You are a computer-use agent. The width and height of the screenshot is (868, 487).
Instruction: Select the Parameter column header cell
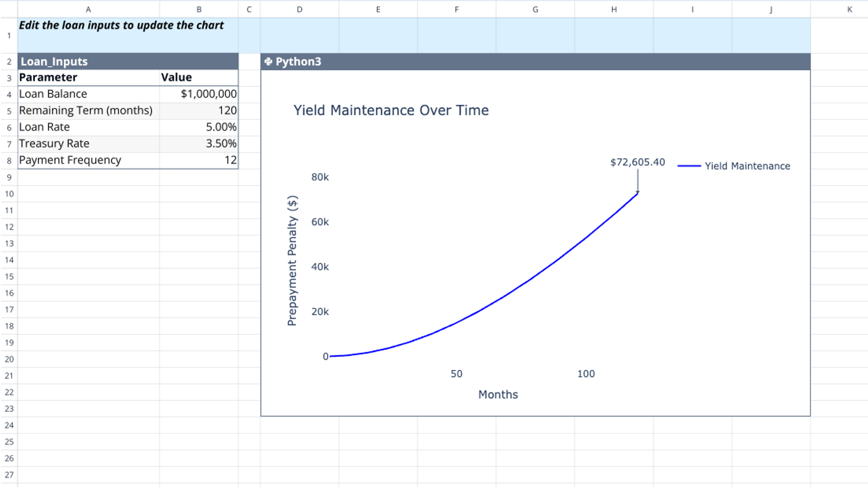coord(89,77)
